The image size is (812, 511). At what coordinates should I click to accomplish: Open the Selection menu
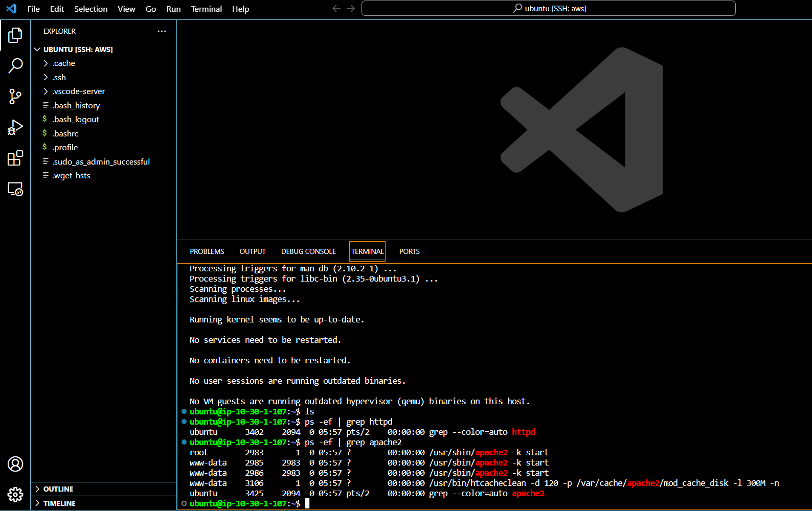pyautogui.click(x=91, y=9)
